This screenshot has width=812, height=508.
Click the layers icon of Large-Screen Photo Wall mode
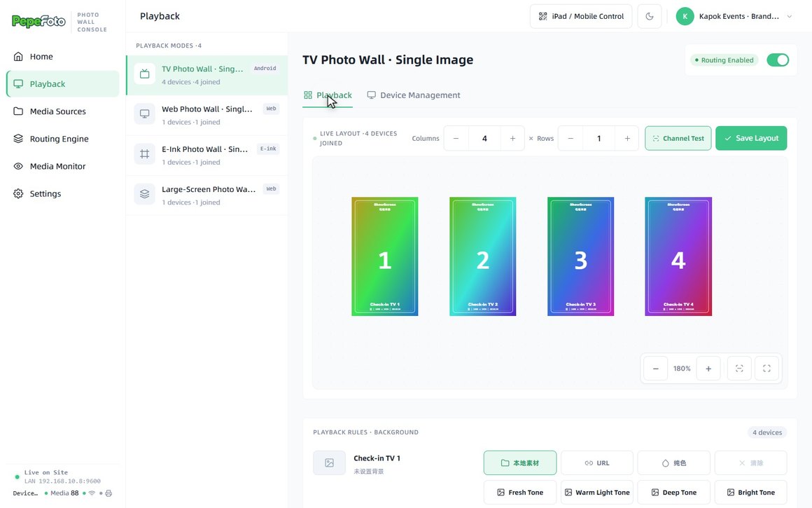[144, 194]
